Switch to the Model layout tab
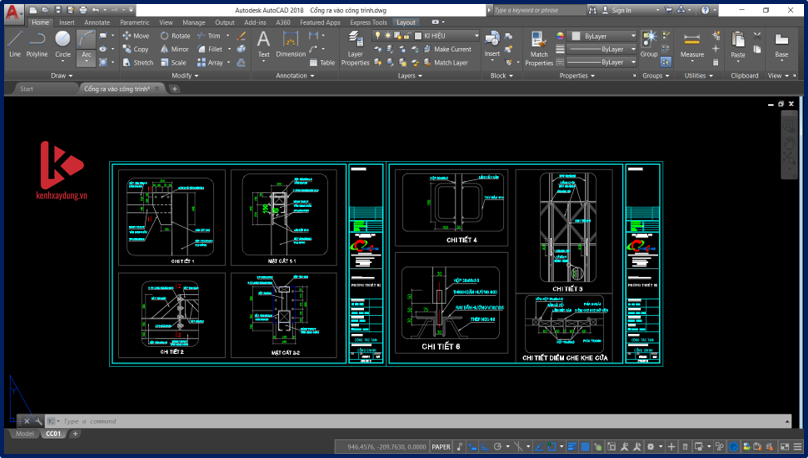The width and height of the screenshot is (808, 458). pyautogui.click(x=24, y=434)
